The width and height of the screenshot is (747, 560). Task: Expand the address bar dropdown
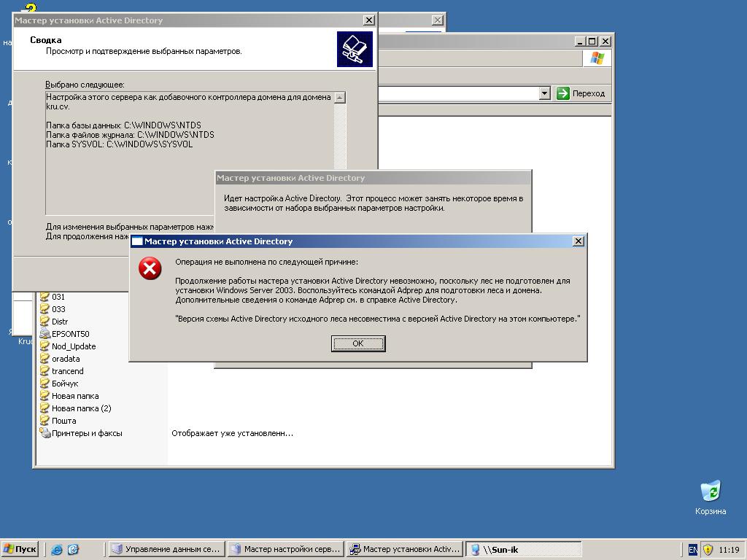(544, 93)
